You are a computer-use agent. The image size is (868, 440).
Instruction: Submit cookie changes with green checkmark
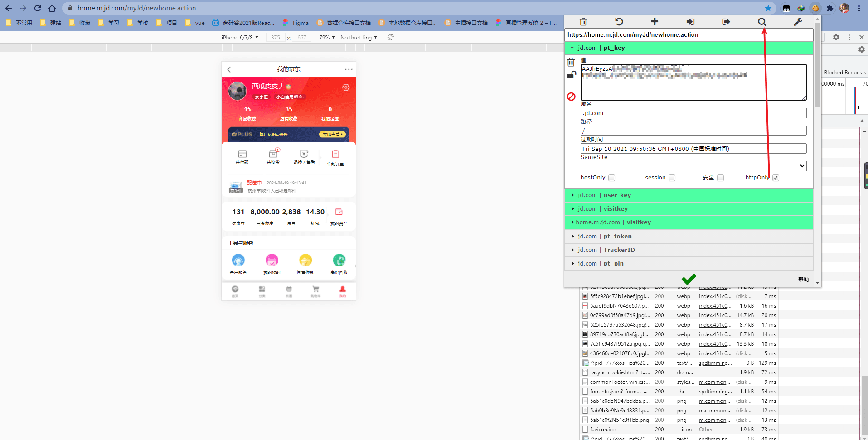(689, 279)
